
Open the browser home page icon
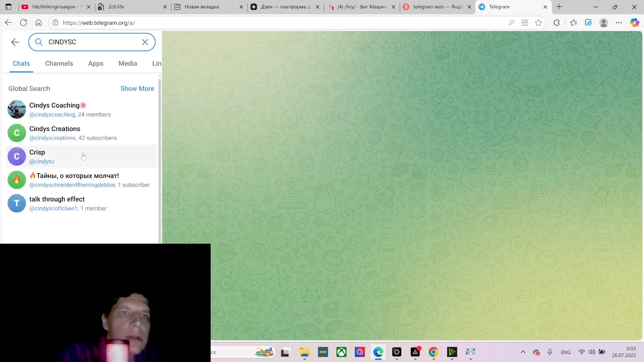39,23
